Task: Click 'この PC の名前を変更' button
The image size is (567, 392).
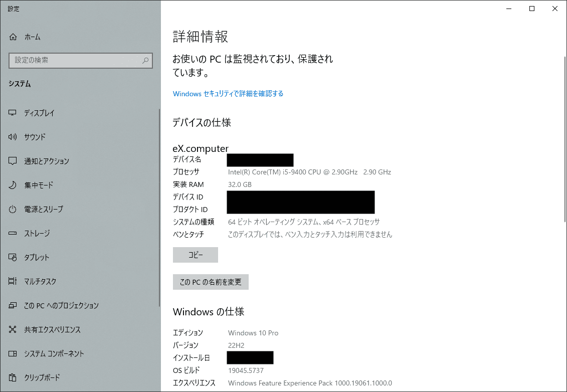Action: [211, 282]
